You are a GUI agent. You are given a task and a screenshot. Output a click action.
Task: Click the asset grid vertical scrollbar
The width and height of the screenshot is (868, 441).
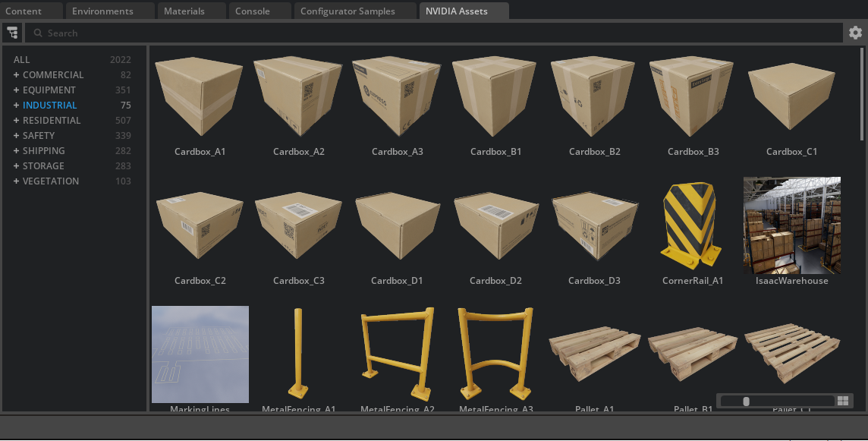[862, 93]
